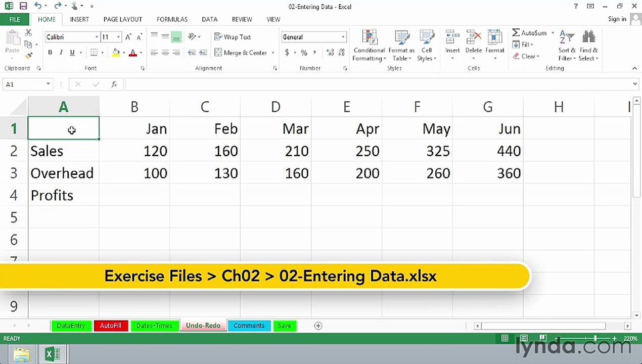Click the Save icon in quick access toolbar
The height and width of the screenshot is (364, 642).
pos(23,7)
